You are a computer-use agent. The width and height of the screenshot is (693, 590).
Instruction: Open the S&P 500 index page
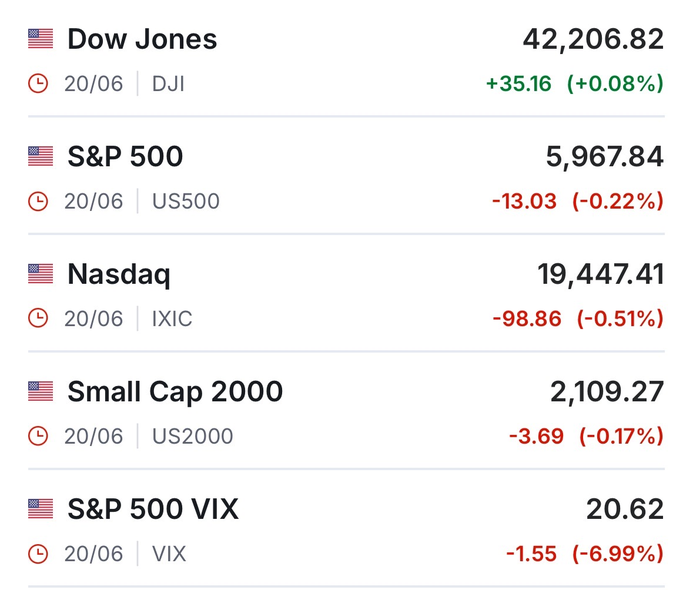[125, 157]
